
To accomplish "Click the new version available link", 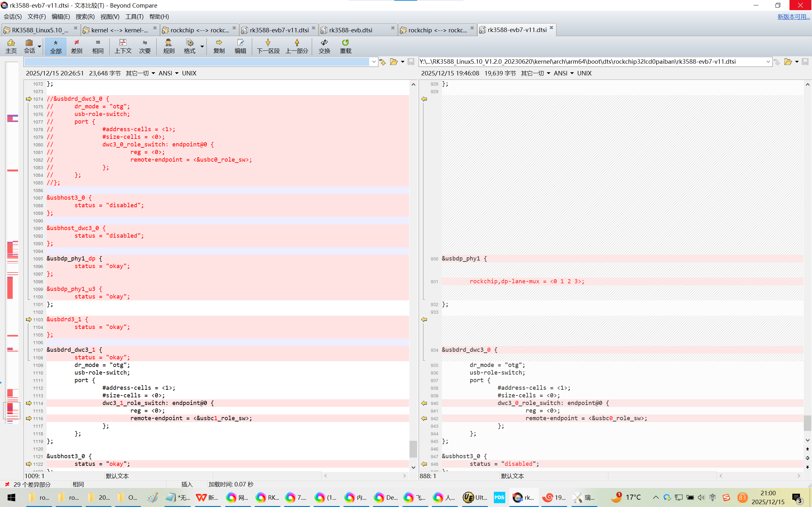I will [x=793, y=16].
